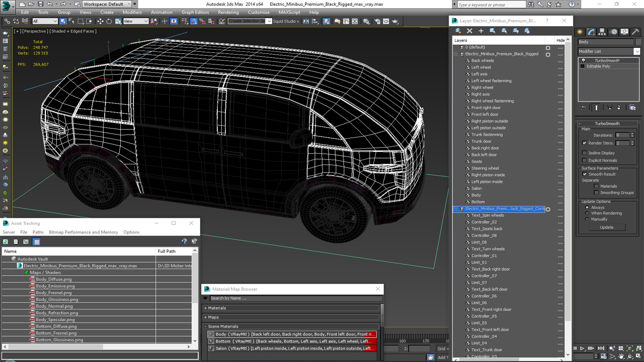
Task: Add selected objects to layer plus icon
Action: coord(481,31)
